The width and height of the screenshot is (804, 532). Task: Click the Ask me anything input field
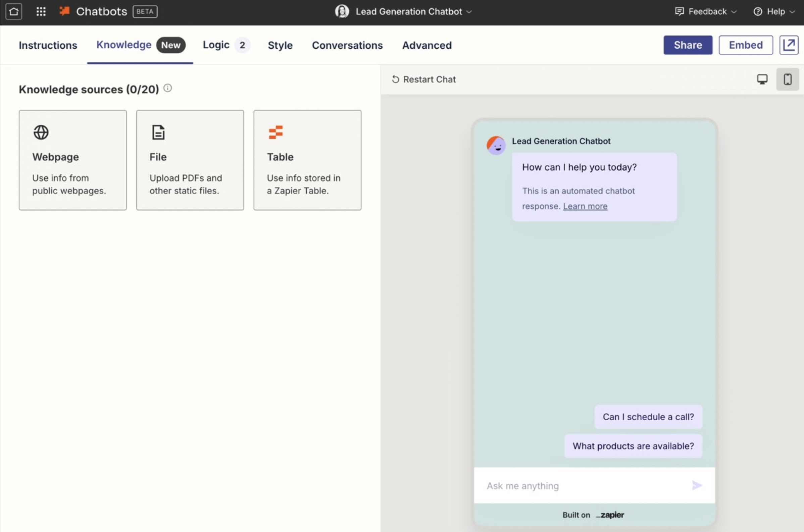point(577,485)
